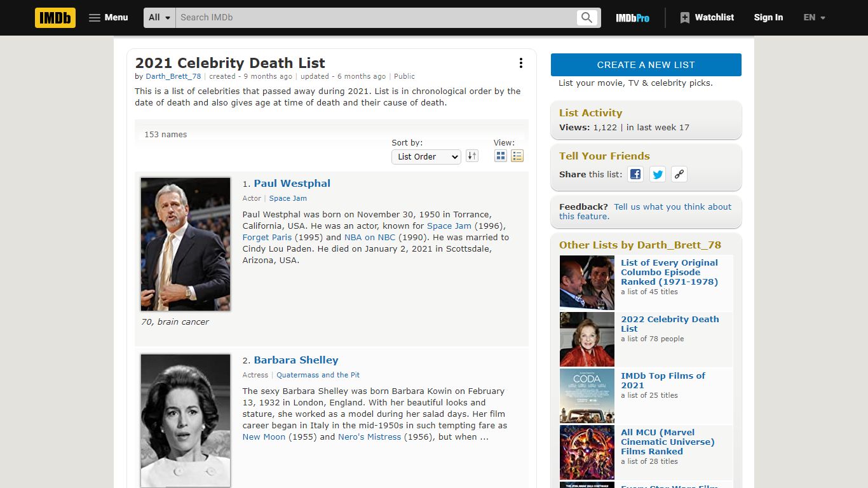The width and height of the screenshot is (868, 488).
Task: Open the three-dot list options menu
Action: coord(521,63)
